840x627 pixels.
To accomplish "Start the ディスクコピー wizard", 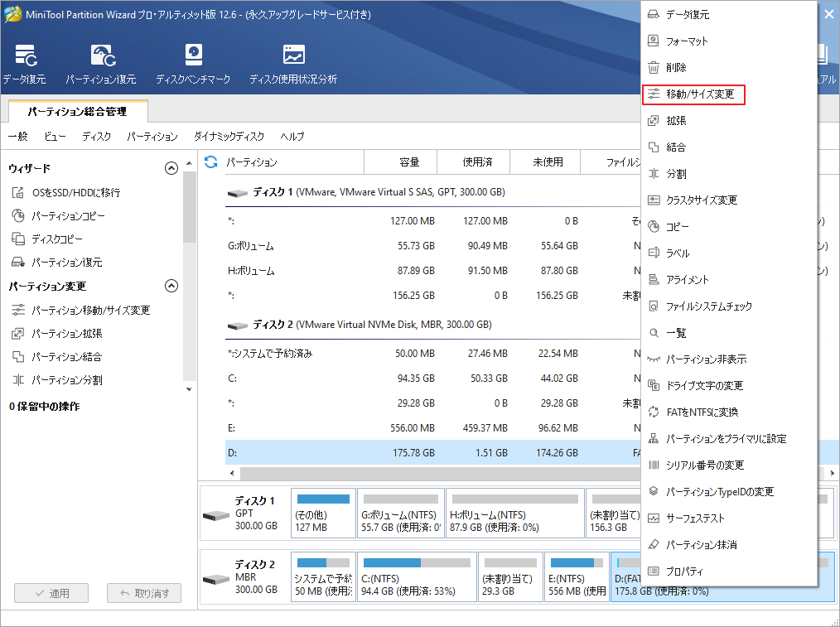I will point(58,239).
